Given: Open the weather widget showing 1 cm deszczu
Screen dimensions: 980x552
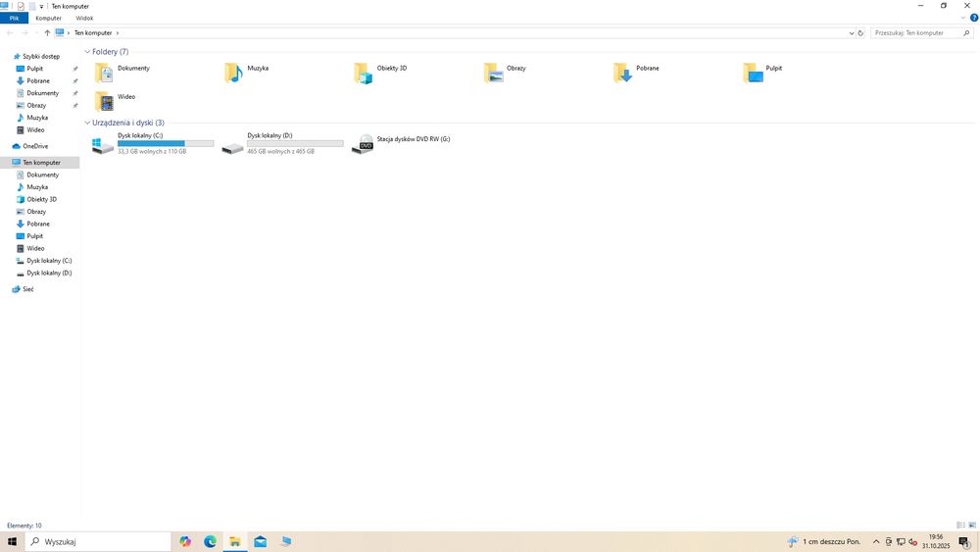Looking at the screenshot, I should click(824, 541).
